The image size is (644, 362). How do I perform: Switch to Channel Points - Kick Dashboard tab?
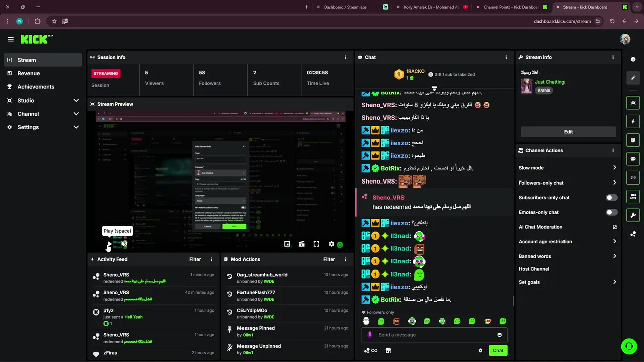click(512, 7)
